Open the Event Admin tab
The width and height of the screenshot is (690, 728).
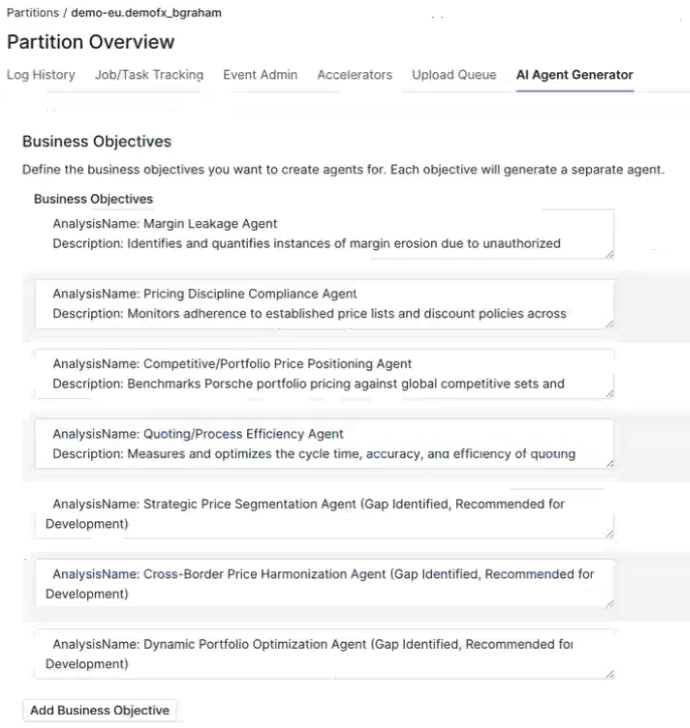pyautogui.click(x=260, y=75)
